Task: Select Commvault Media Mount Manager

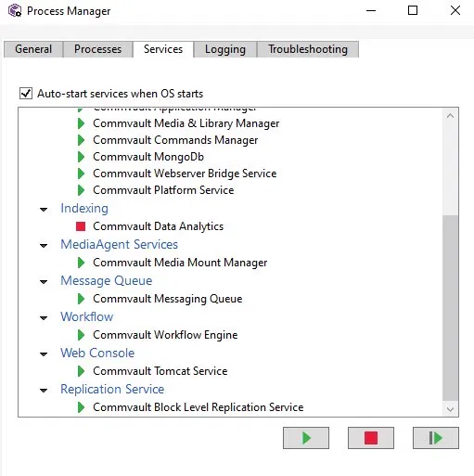Action: [180, 263]
